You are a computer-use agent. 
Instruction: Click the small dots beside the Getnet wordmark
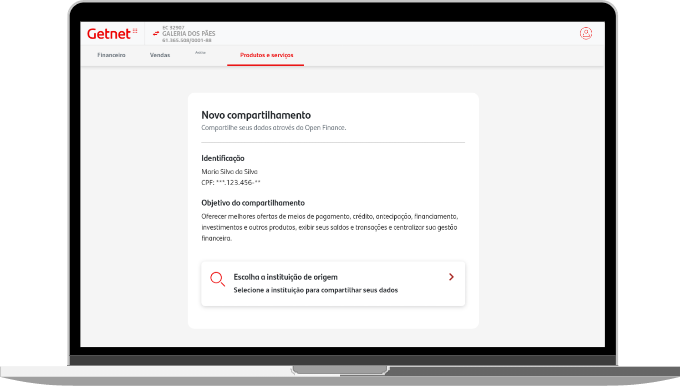135,30
